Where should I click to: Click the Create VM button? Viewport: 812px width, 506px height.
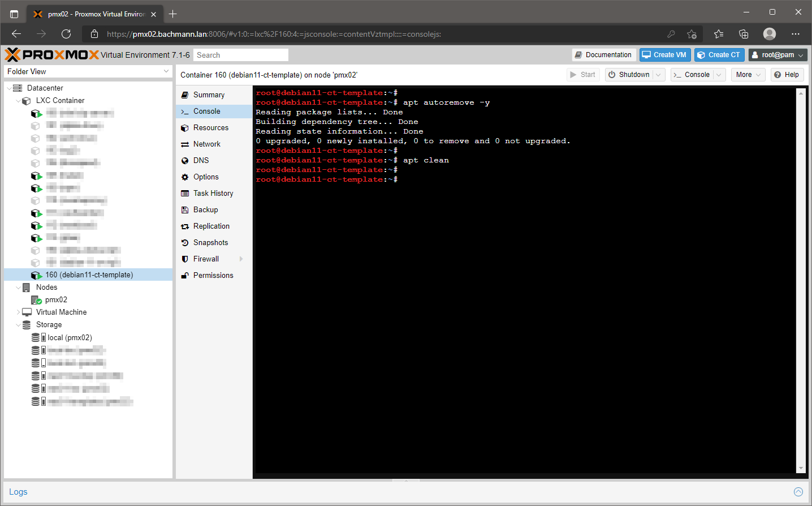[x=664, y=54]
